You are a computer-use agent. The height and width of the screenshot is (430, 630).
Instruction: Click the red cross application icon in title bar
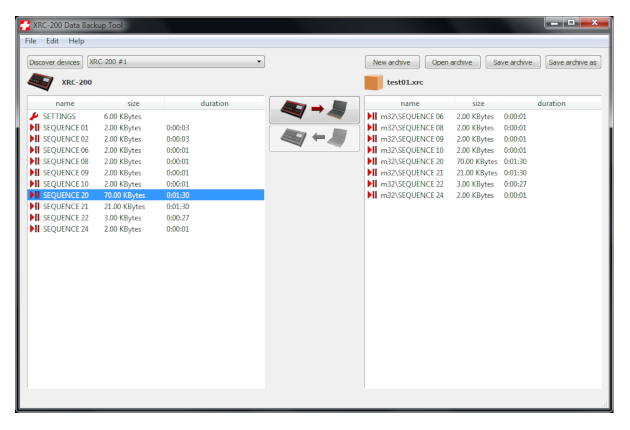coord(25,22)
